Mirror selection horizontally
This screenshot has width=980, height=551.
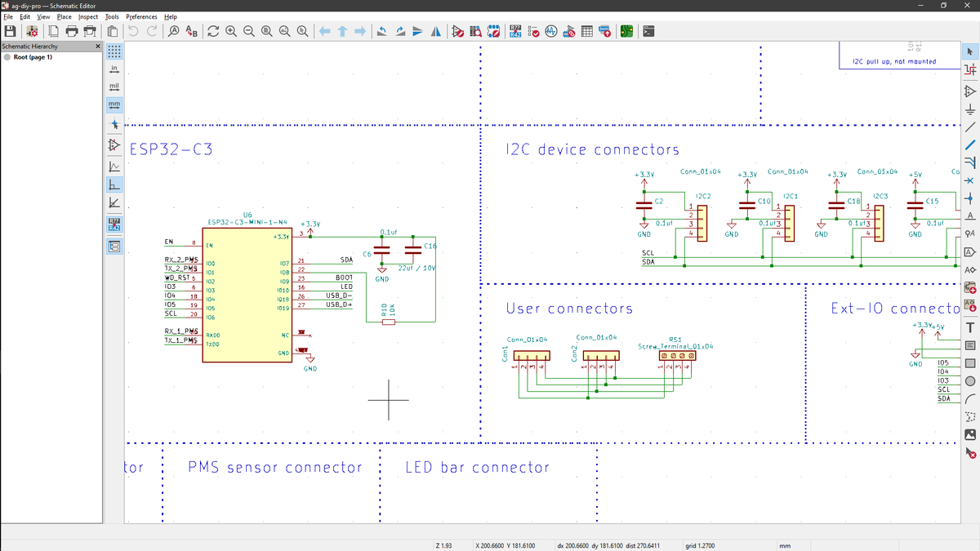click(x=435, y=31)
